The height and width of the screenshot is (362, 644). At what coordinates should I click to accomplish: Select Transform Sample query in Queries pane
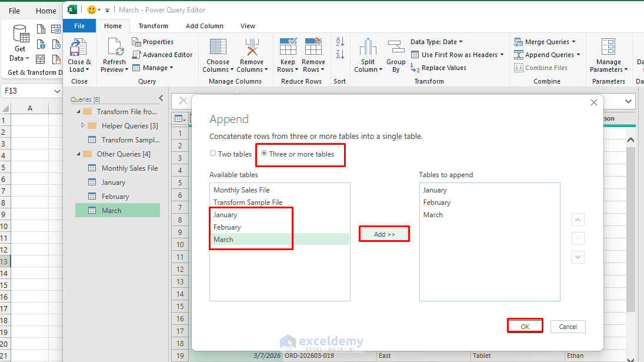[x=118, y=140]
